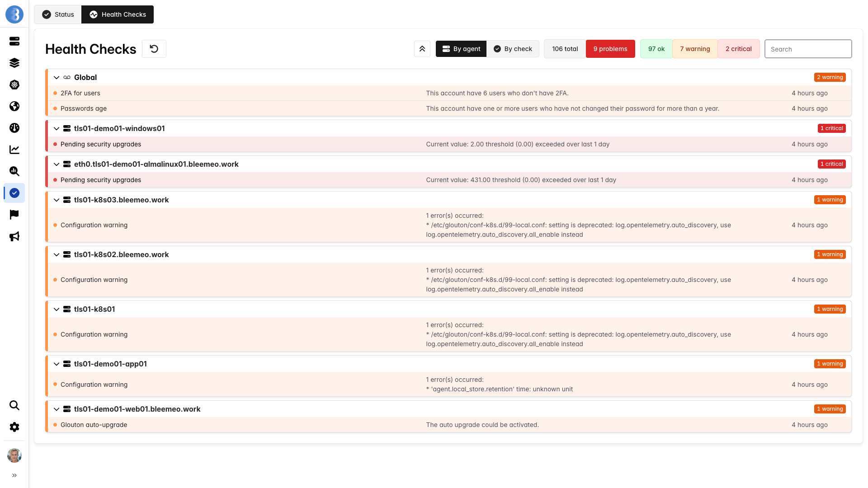Collapse the tls01-k8s03.bleemeo.work group chevron
This screenshot has width=868, height=488.
pyautogui.click(x=57, y=200)
